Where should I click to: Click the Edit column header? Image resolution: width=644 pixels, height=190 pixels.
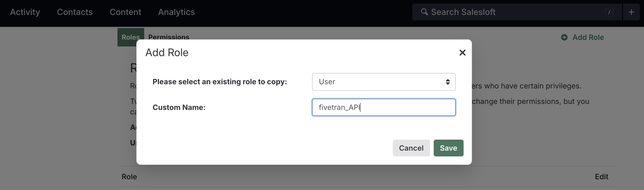point(602,177)
